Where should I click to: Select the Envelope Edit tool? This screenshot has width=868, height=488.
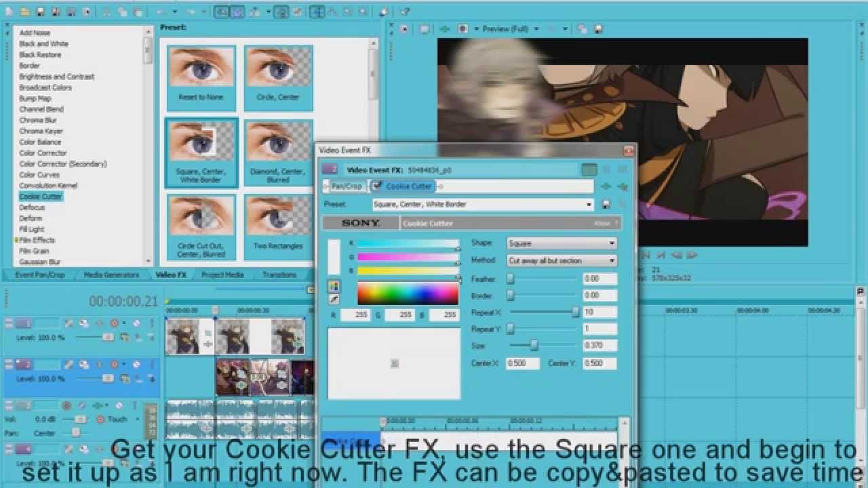[333, 12]
